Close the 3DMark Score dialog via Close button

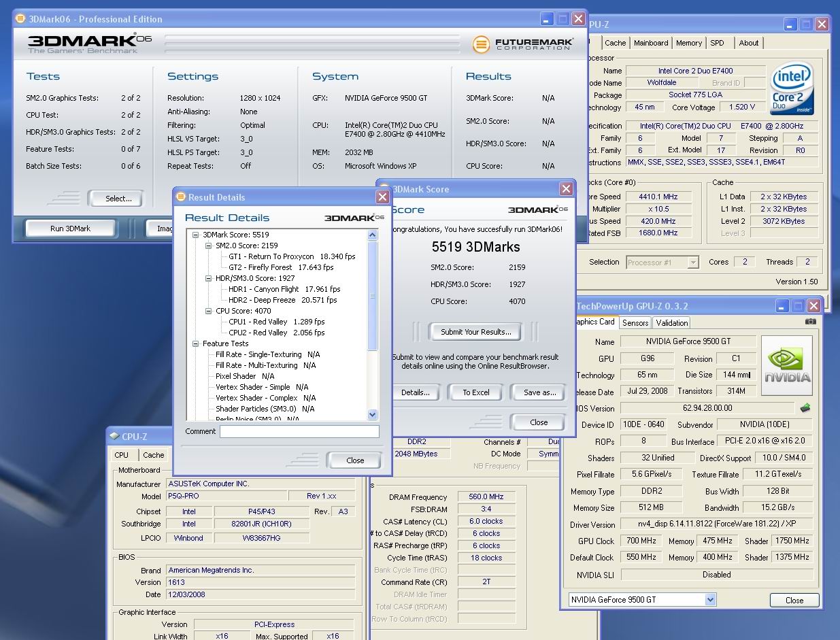click(x=538, y=422)
